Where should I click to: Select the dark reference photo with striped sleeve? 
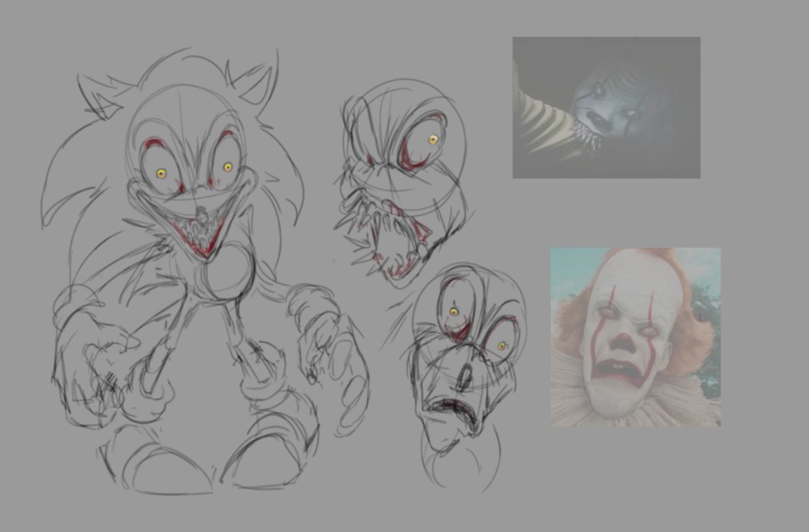[x=606, y=107]
